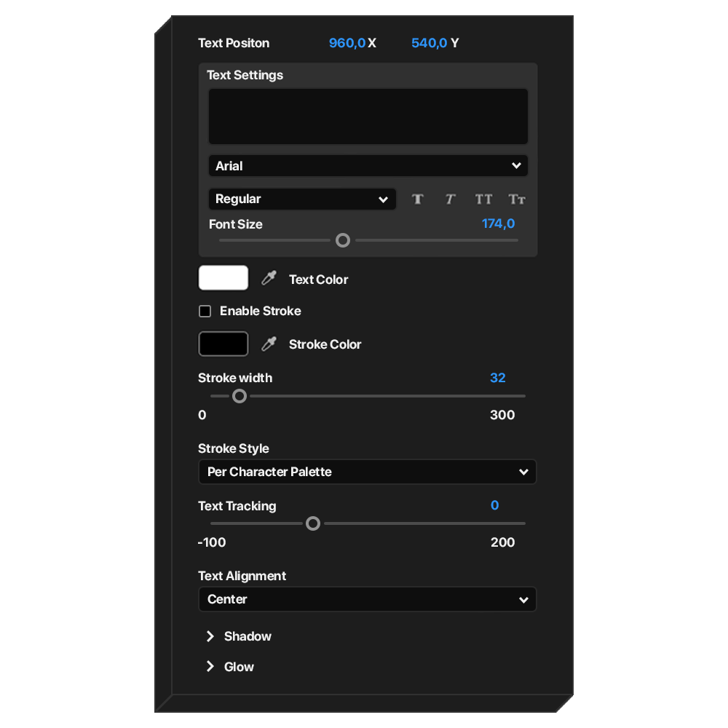Toggle the small caps icon
The height and width of the screenshot is (728, 728).
[517, 199]
